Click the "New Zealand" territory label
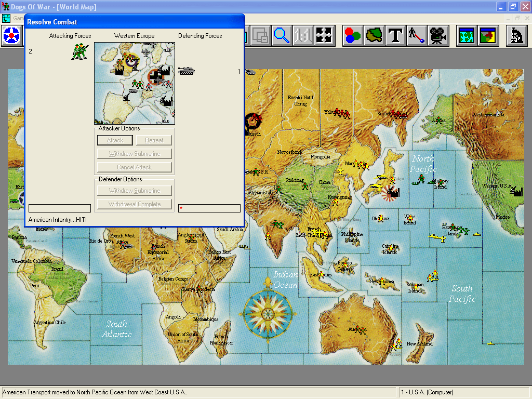The image size is (532, 399). 419,344
